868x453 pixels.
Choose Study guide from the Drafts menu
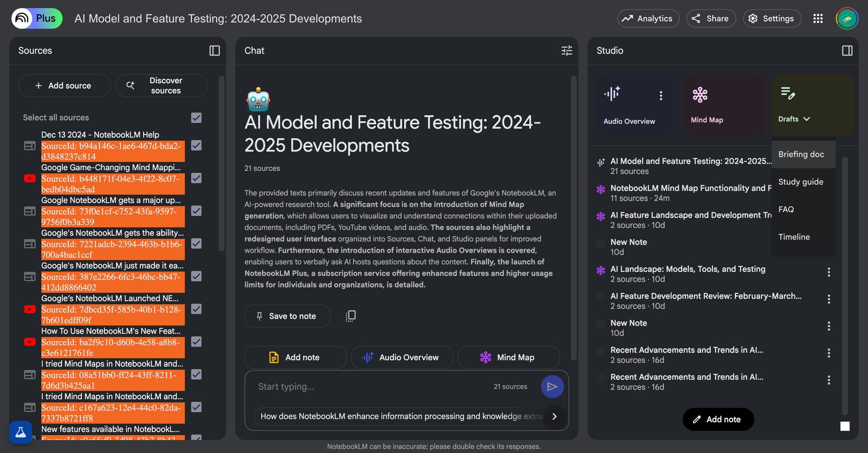(x=803, y=182)
